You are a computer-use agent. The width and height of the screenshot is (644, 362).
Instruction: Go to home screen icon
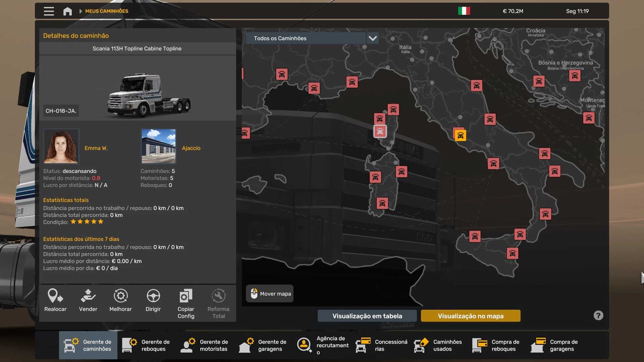point(67,11)
